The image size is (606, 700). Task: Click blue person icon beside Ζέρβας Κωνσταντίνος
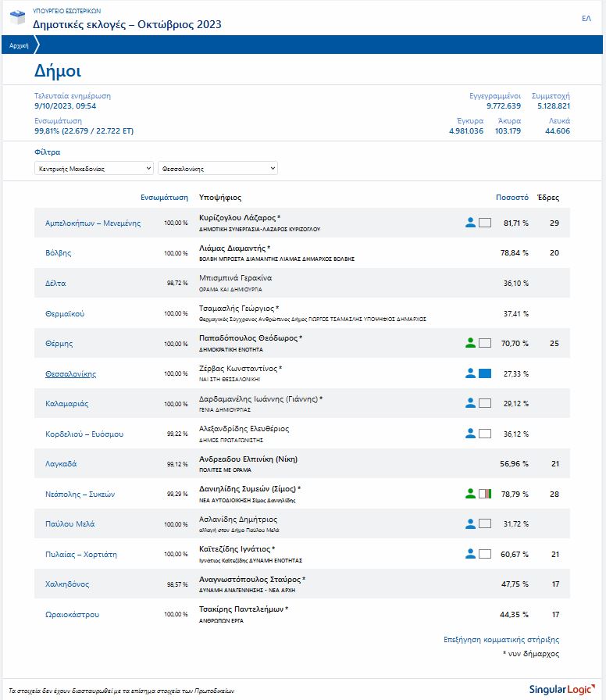470,373
